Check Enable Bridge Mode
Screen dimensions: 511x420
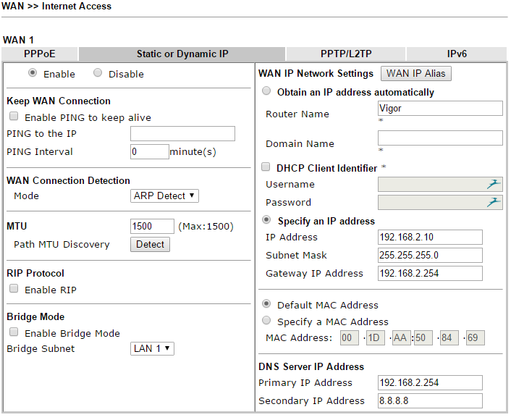pos(14,332)
